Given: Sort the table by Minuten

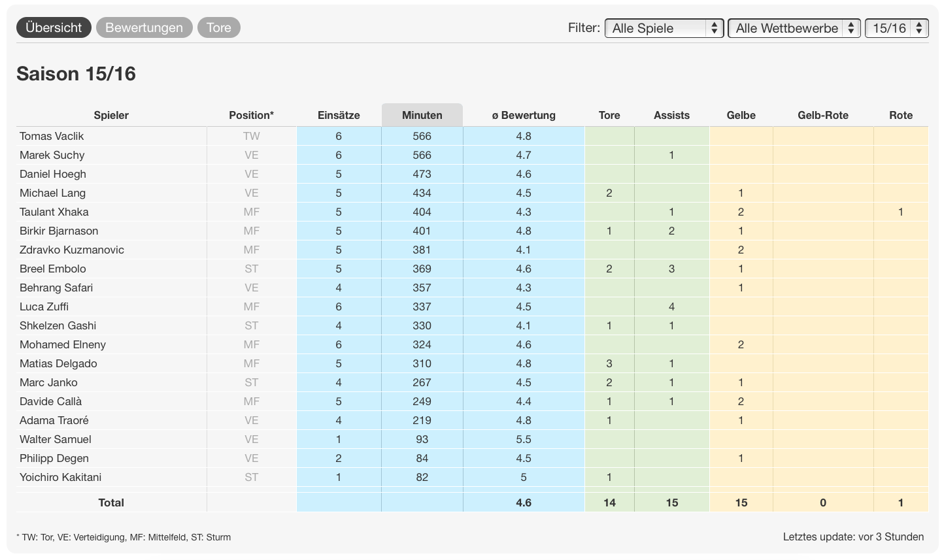Looking at the screenshot, I should pyautogui.click(x=422, y=115).
